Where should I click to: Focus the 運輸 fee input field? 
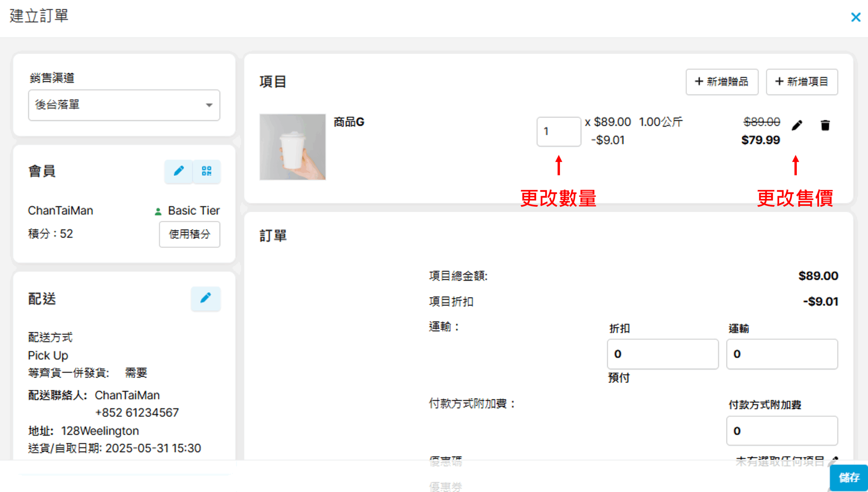[782, 354]
